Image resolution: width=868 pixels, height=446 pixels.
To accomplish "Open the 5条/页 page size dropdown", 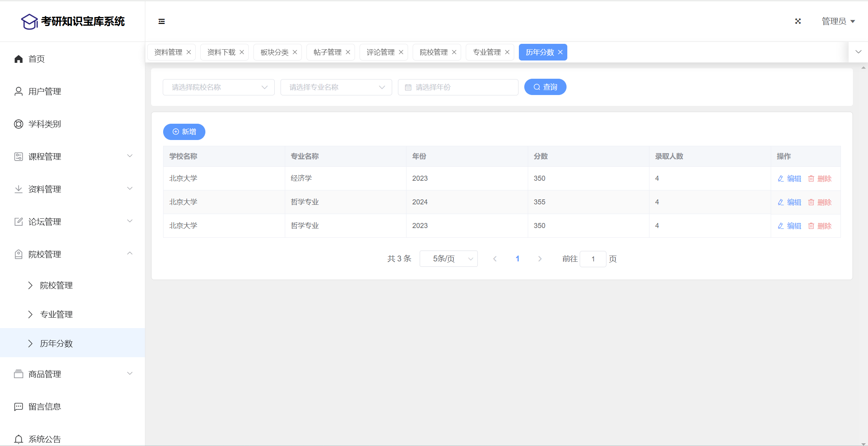I will (448, 259).
